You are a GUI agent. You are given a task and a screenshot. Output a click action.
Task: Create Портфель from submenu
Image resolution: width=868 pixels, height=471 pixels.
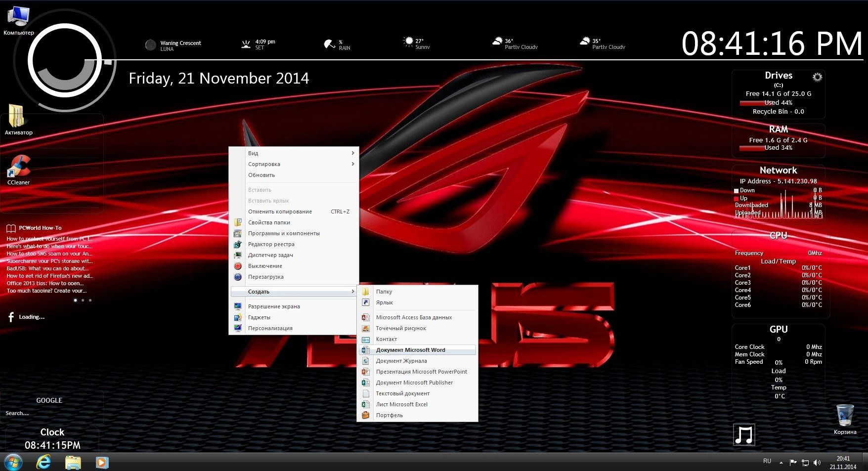coord(418,415)
